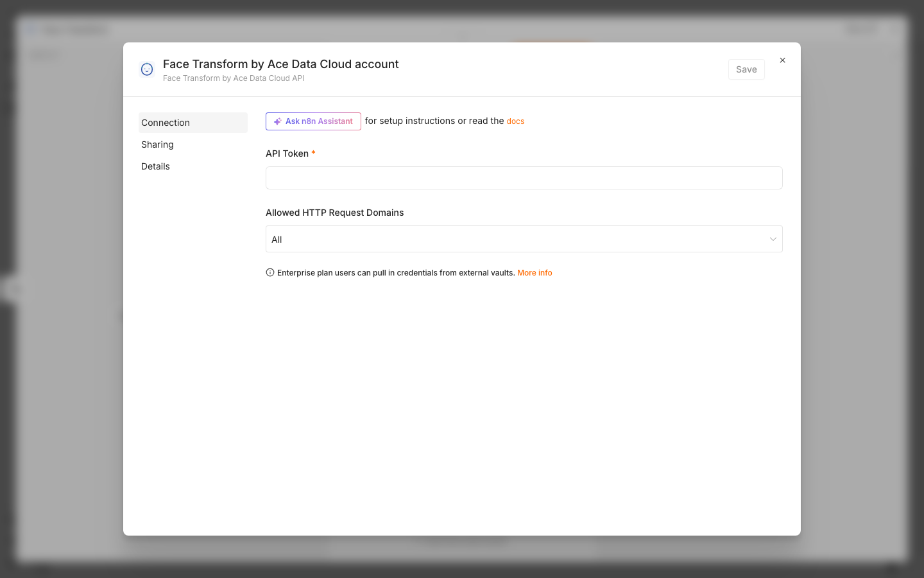Click the Save button
Viewport: 924px width, 578px height.
tap(746, 69)
